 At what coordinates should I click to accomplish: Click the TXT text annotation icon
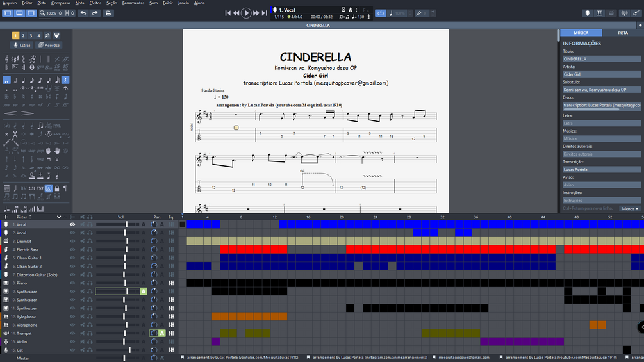point(40,188)
